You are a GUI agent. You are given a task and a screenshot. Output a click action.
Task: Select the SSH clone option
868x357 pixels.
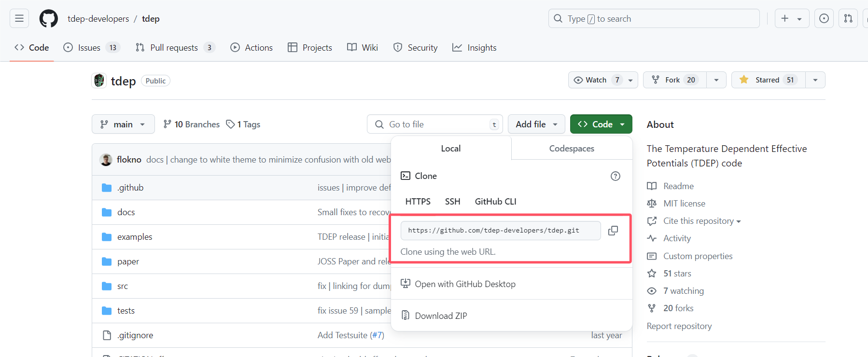coord(452,202)
